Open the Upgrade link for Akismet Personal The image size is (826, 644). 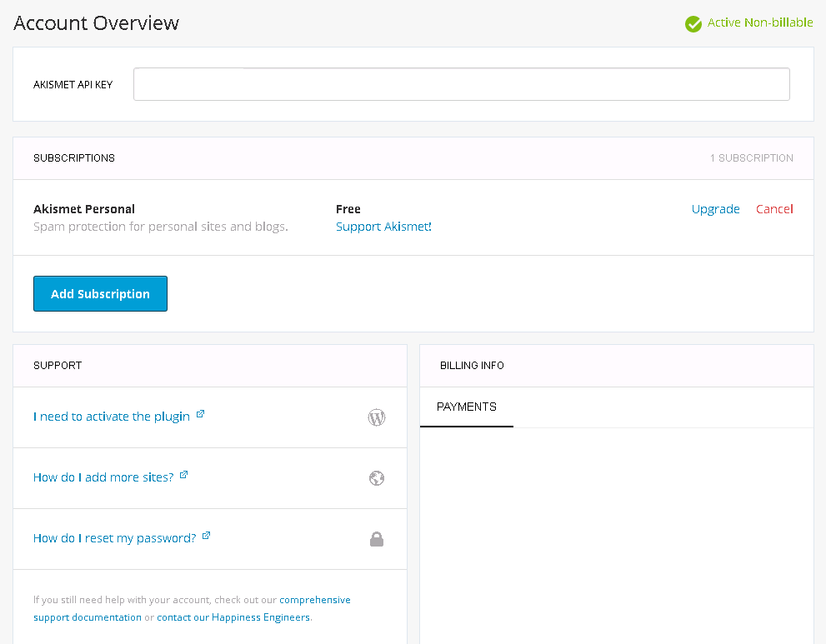715,210
